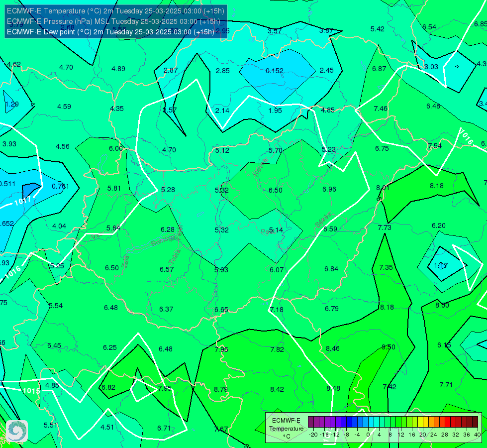Click the Heves county name
This screenshot has height=448, width=487.
(260, 167)
